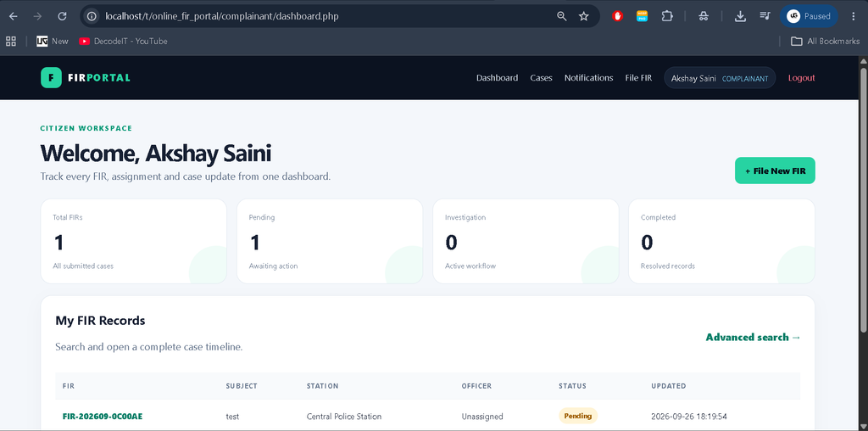Viewport: 868px width, 431px height.
Task: Open Cases in the nav menu
Action: click(x=541, y=78)
